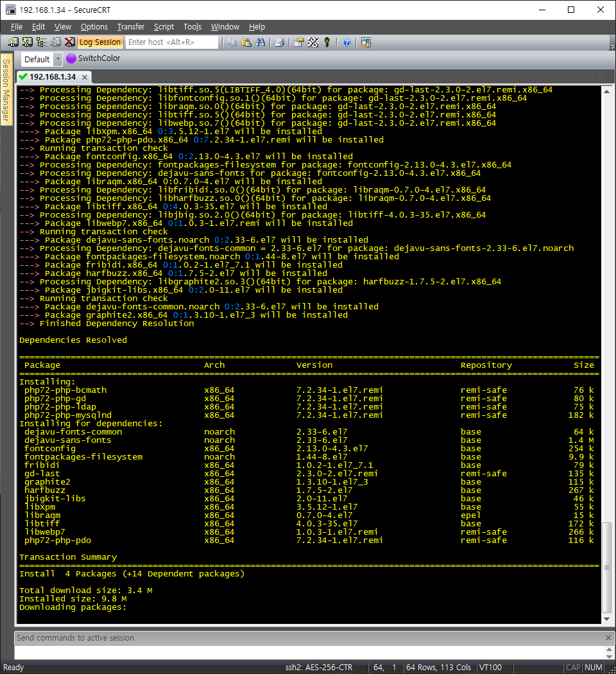Open Quick Connect from the toolbar
This screenshot has height=674, width=616.
click(28, 42)
